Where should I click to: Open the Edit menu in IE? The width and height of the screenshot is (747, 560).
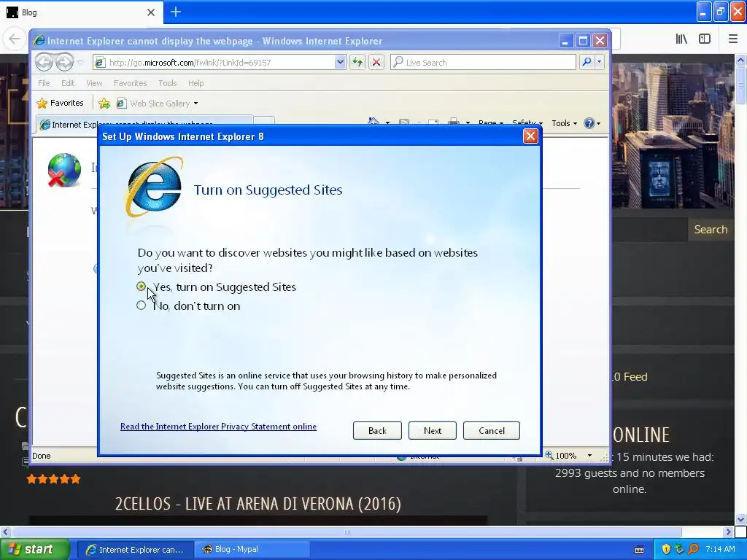click(68, 83)
